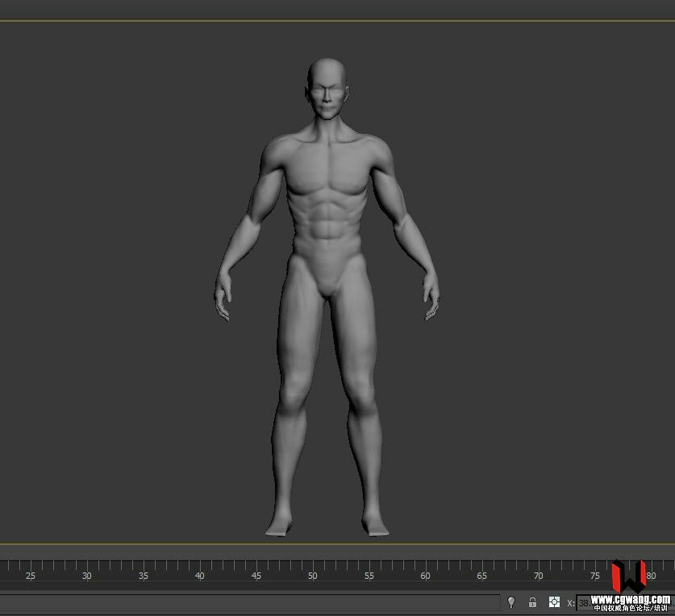Click frame 25 on the timeline
Screen dimensions: 675x616
point(31,576)
